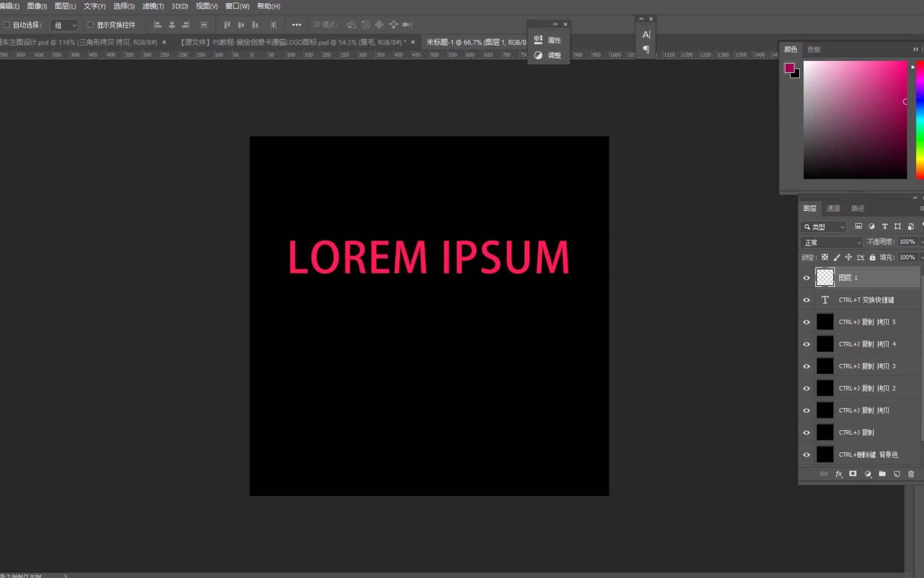924x578 pixels.
Task: Expand the color panel chevrons menu
Action: tap(915, 49)
